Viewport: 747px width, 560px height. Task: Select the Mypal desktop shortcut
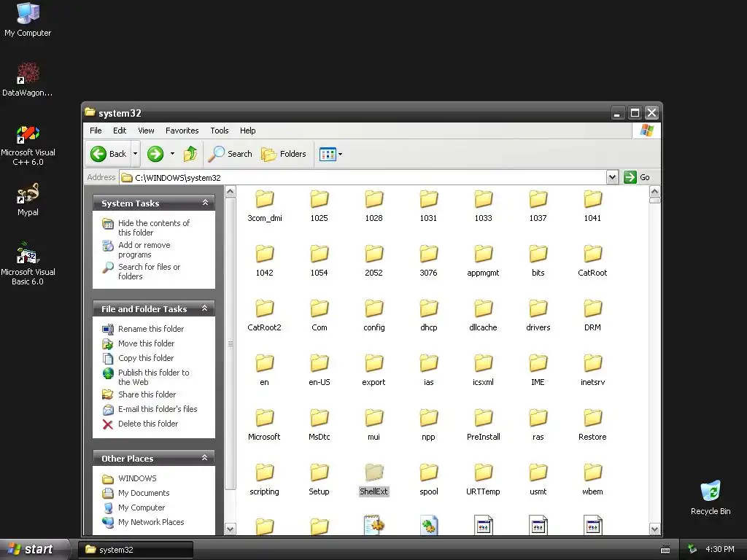point(28,200)
